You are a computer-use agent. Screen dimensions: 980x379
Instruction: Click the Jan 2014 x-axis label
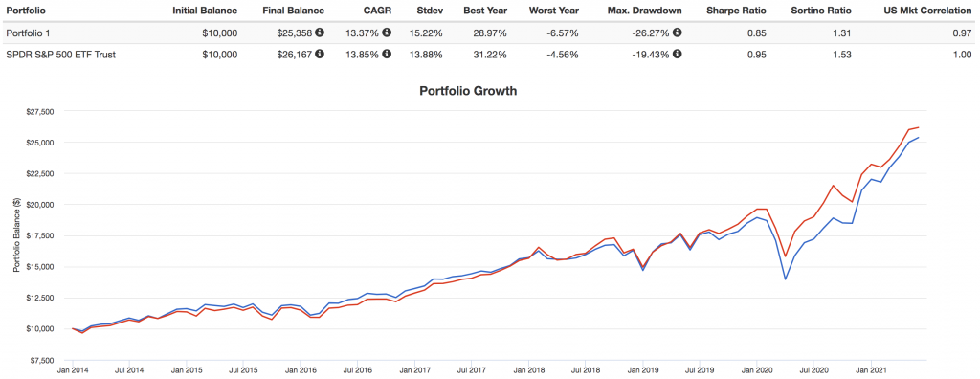[x=72, y=370]
